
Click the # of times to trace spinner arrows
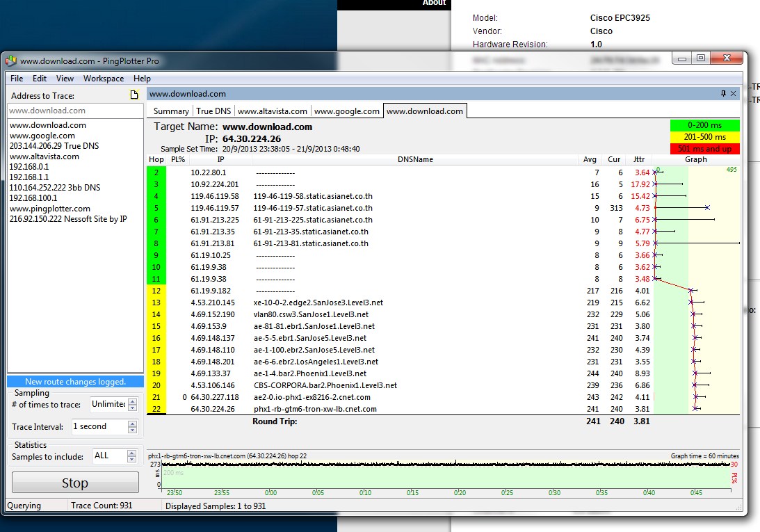(132, 404)
